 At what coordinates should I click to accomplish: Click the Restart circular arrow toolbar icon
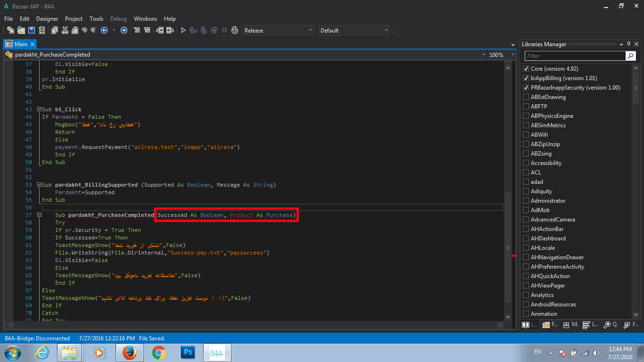coord(235,30)
